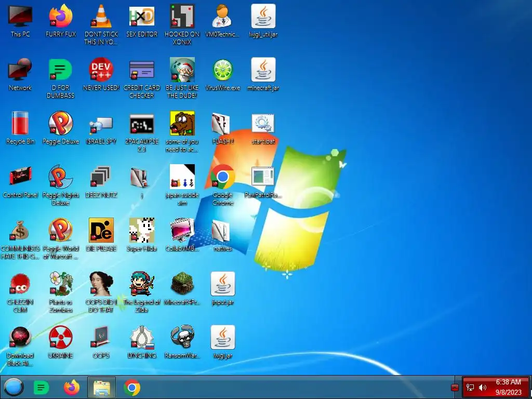Click the red notification tray icon

(x=455, y=388)
